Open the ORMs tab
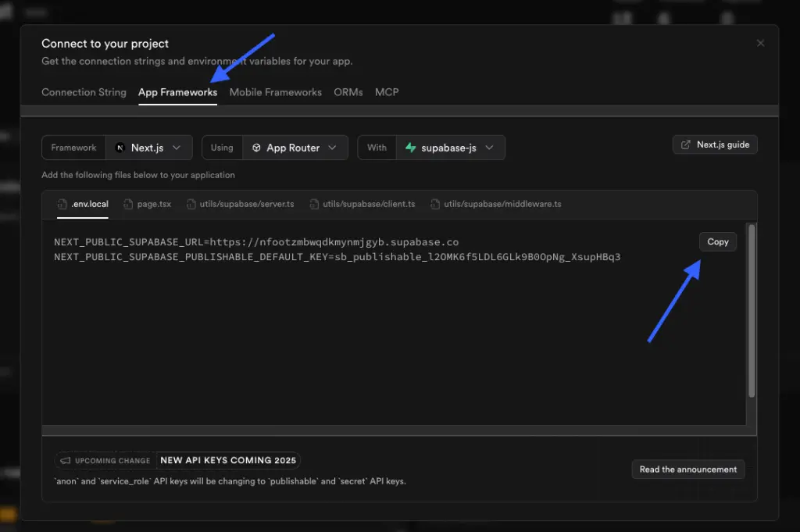This screenshot has width=800, height=532. [x=348, y=92]
